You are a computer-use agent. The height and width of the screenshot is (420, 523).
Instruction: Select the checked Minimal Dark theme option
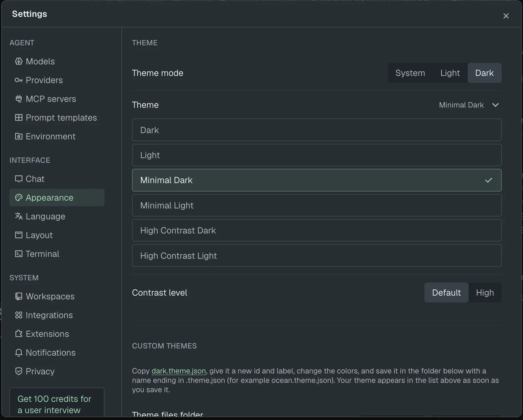tap(317, 180)
